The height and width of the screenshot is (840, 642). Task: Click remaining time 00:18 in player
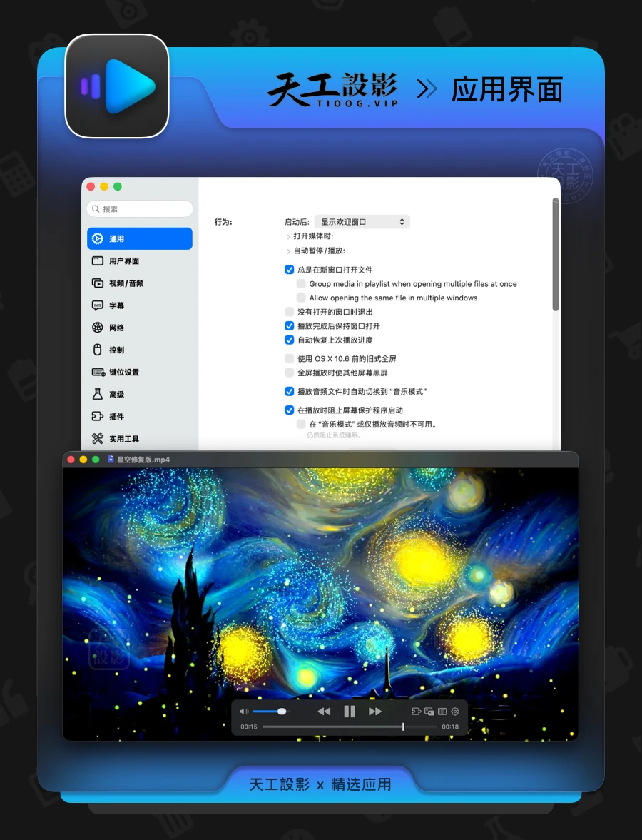(x=450, y=727)
